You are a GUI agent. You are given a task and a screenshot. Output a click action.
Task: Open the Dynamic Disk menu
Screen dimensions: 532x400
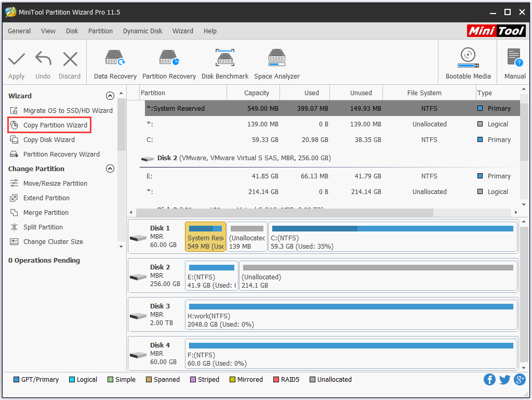pos(142,31)
